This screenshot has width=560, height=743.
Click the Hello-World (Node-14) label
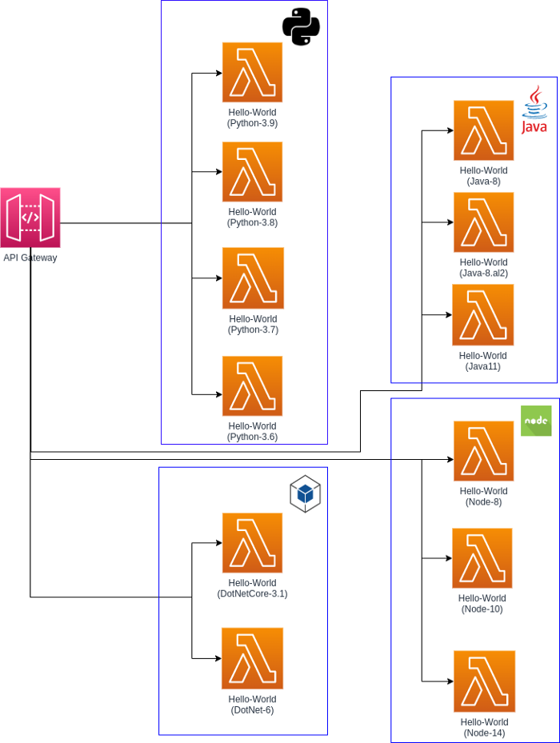click(485, 727)
